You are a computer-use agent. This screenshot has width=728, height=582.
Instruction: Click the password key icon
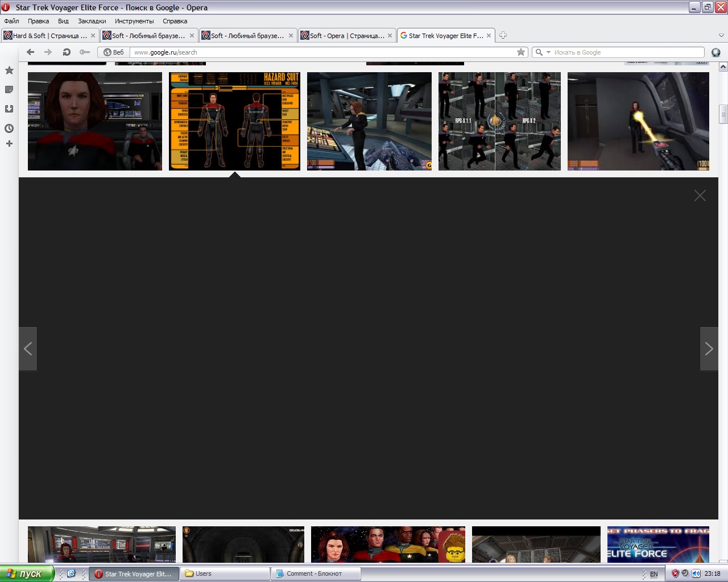pyautogui.click(x=85, y=52)
